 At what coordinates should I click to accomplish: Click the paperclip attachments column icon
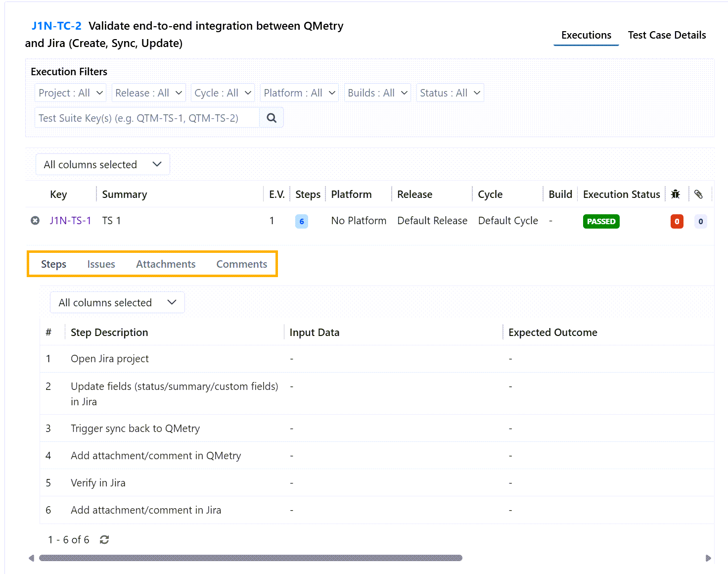[x=698, y=194]
